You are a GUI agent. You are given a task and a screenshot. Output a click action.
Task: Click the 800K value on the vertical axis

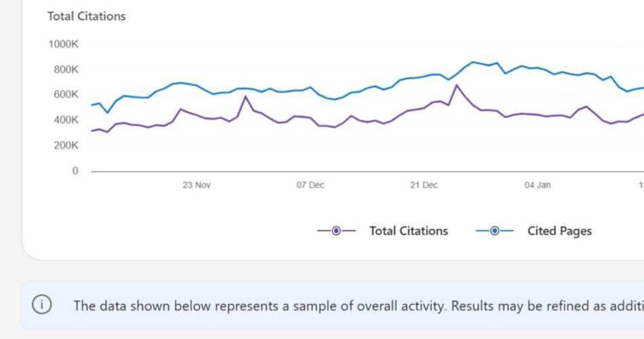[x=66, y=69]
